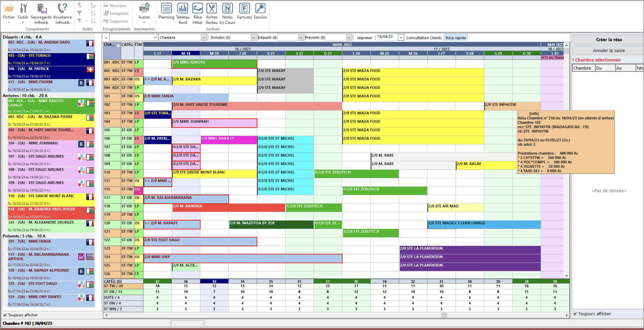Toggle left panel Toujours afficher checkbox

pos(5,315)
